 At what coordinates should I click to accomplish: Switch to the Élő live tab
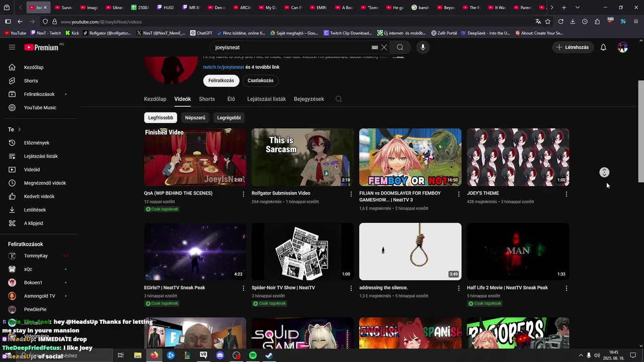231,99
